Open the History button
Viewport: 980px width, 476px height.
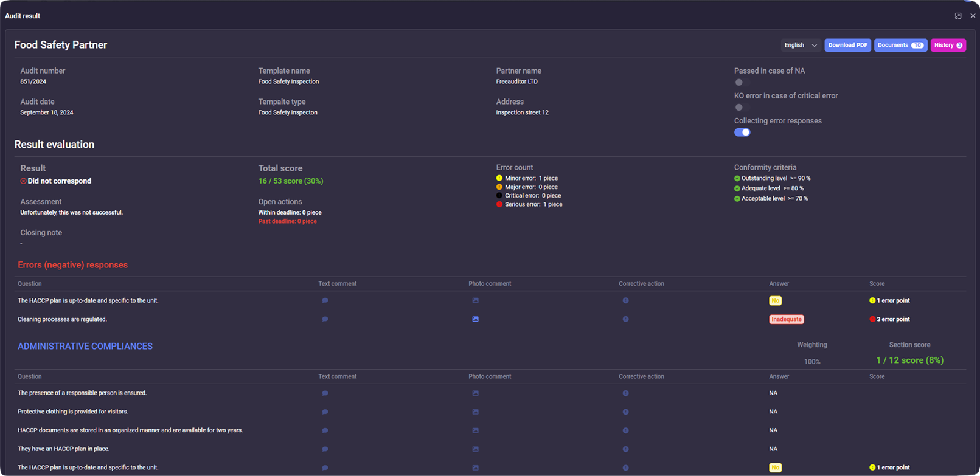point(948,45)
